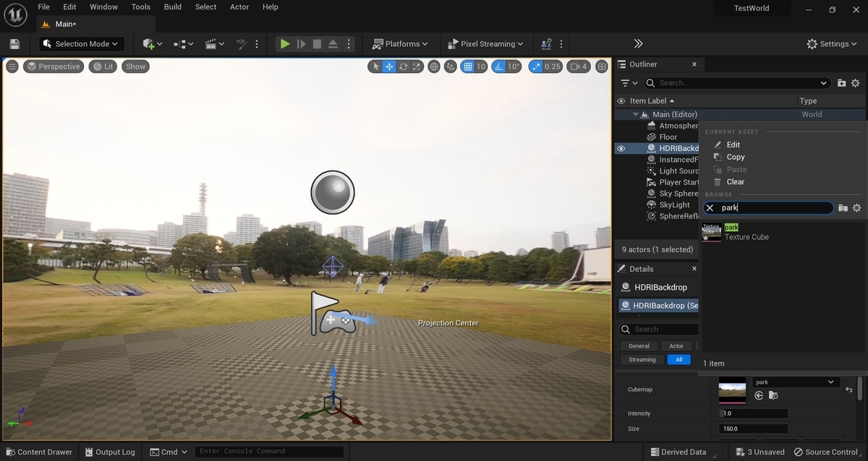Open the quick add content menu
Screen dimensions: 868x461
coord(153,44)
